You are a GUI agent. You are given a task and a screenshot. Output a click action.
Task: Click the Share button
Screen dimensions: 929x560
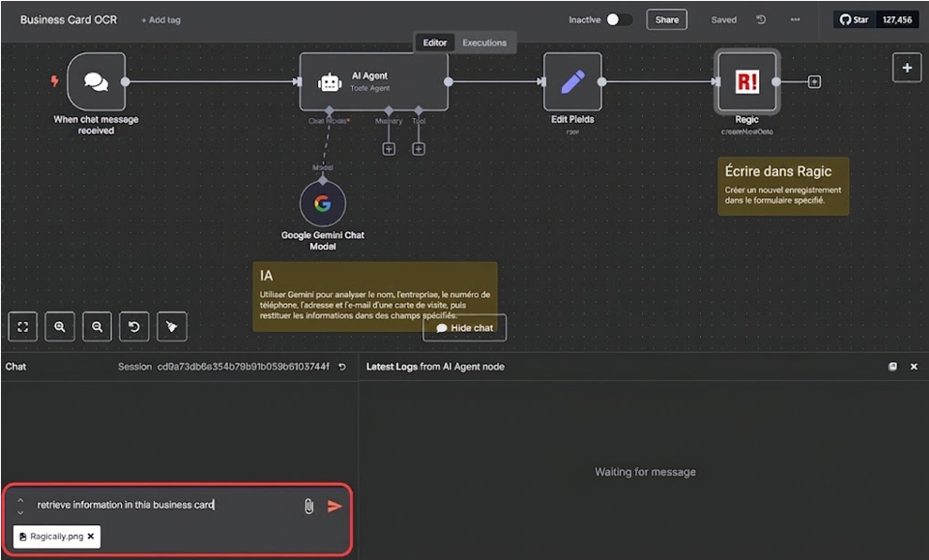(x=666, y=20)
